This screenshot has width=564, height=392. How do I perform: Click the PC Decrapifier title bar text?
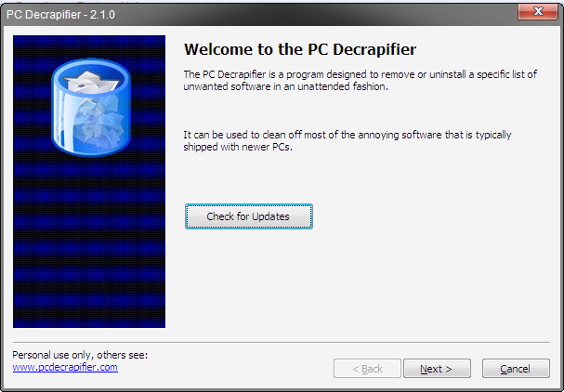(x=44, y=15)
